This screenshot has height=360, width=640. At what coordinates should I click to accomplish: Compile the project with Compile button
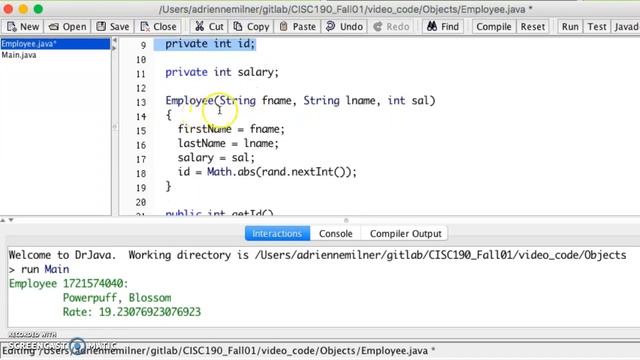pyautogui.click(x=493, y=27)
